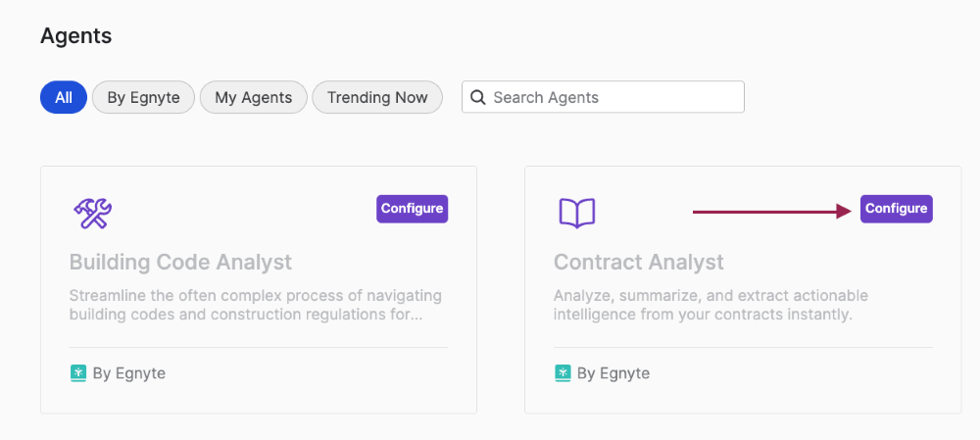
Task: Configure the Contract Analyst agent
Action: 896,209
